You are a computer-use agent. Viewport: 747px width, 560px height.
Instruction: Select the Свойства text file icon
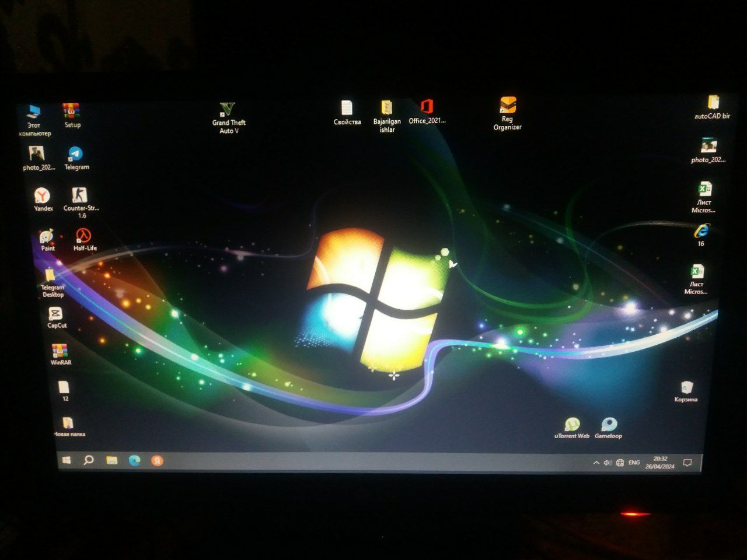click(x=347, y=113)
